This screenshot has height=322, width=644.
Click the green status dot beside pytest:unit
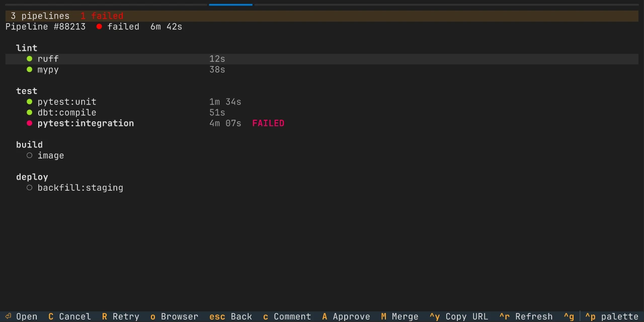click(29, 102)
